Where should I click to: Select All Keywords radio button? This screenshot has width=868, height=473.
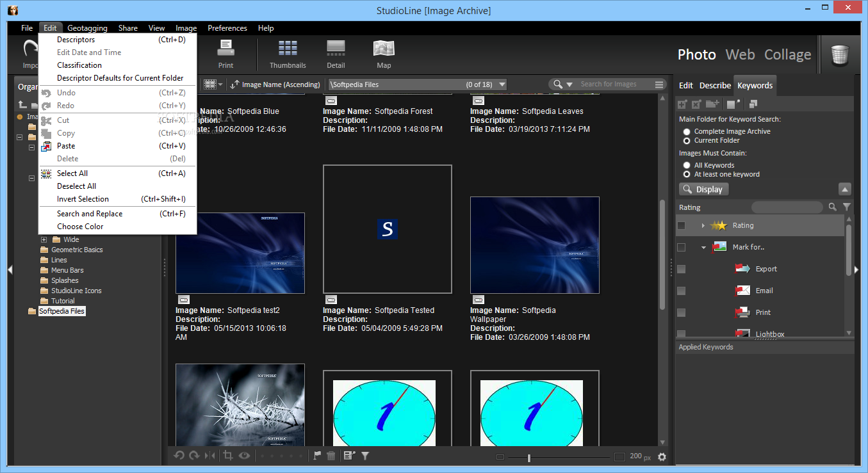point(687,165)
